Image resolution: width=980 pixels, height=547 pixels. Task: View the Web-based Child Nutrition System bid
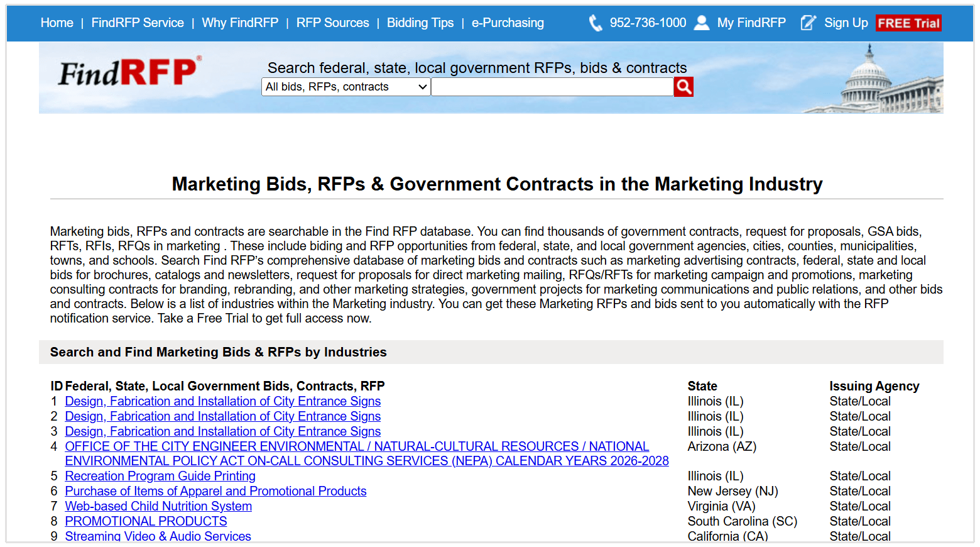coord(158,506)
